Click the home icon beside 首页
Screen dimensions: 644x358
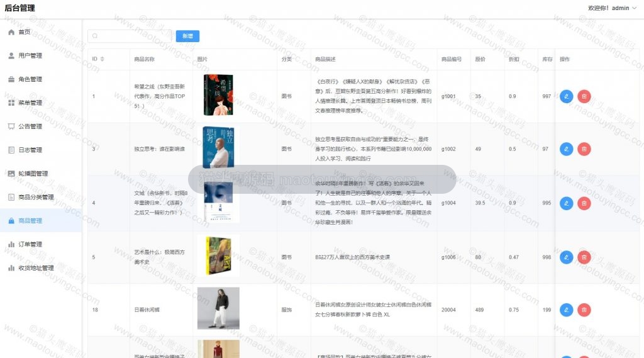pos(11,32)
